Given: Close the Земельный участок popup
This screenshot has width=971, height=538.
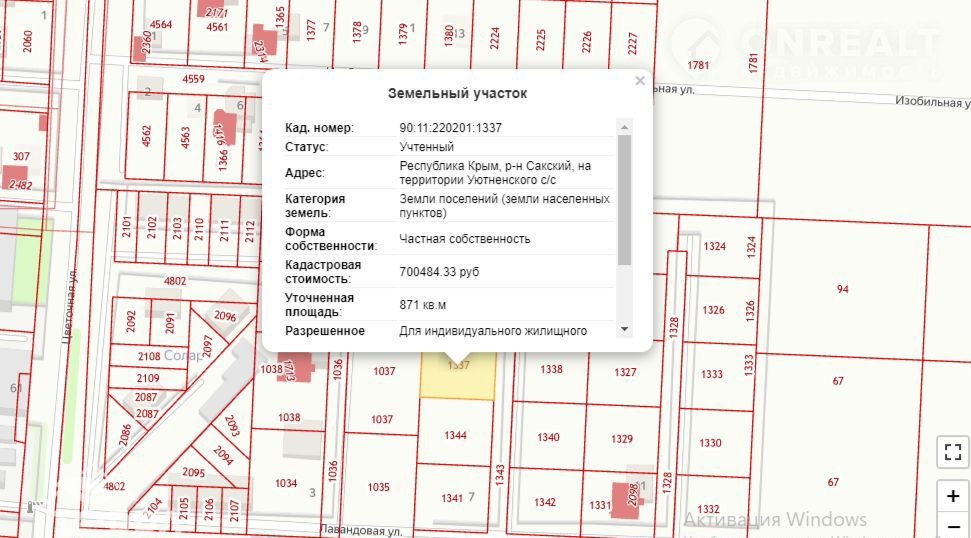Looking at the screenshot, I should click(x=640, y=81).
